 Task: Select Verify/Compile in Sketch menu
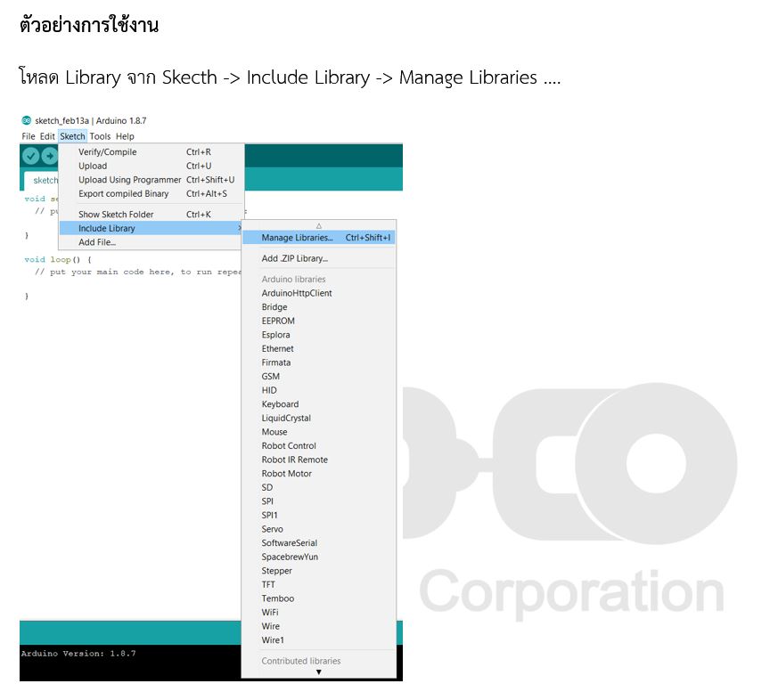[107, 152]
